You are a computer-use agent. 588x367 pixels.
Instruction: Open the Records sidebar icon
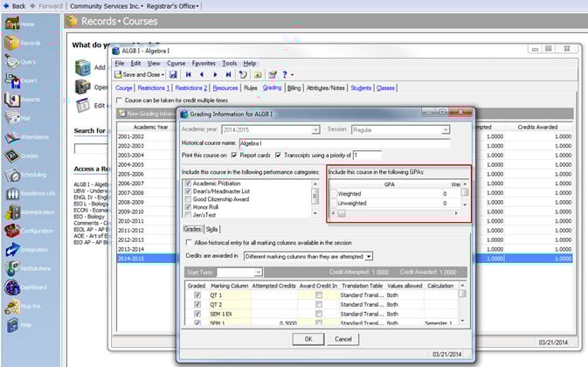12,43
